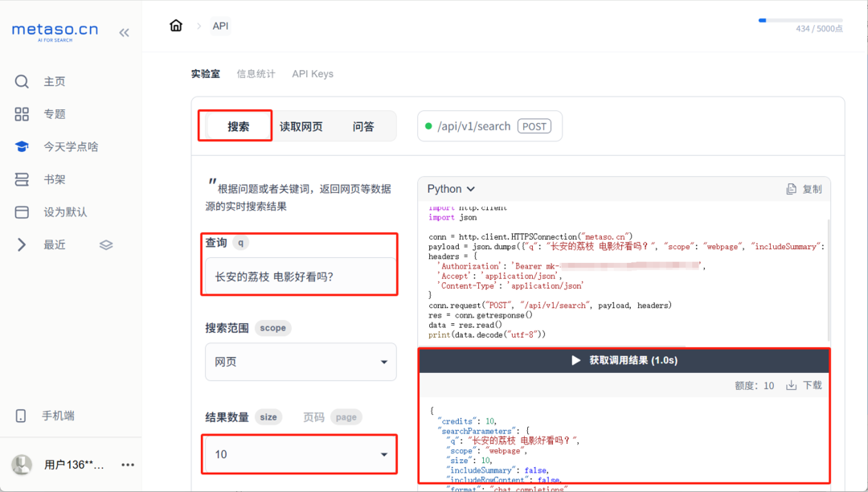Open 今天学点啥 in the sidebar
This screenshot has height=492, width=868.
pos(71,146)
